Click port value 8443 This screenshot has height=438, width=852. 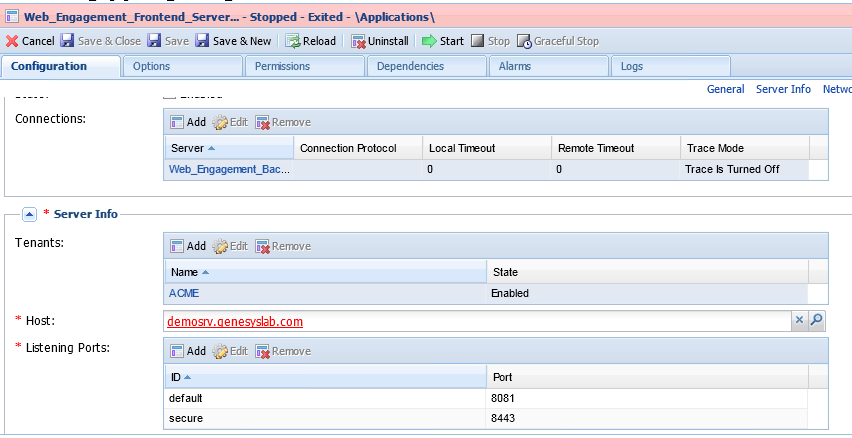click(503, 418)
